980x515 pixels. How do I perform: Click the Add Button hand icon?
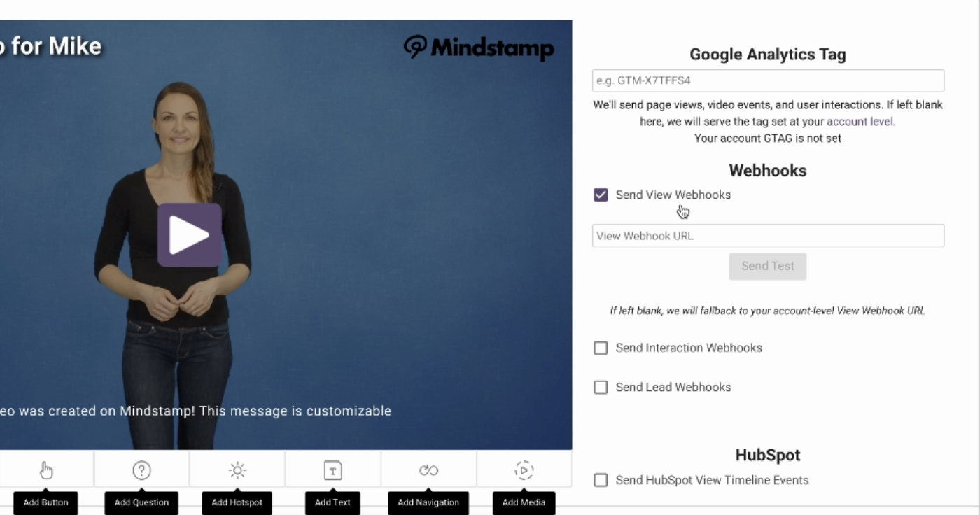(46, 470)
